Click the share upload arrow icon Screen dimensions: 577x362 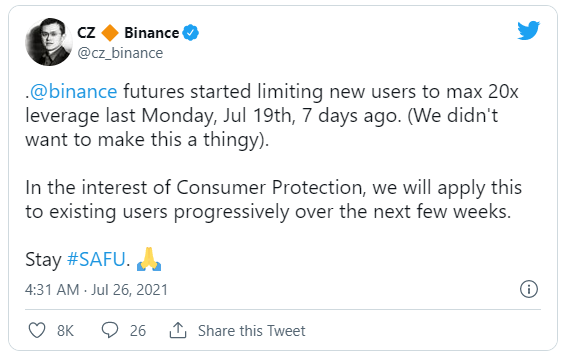(x=178, y=330)
